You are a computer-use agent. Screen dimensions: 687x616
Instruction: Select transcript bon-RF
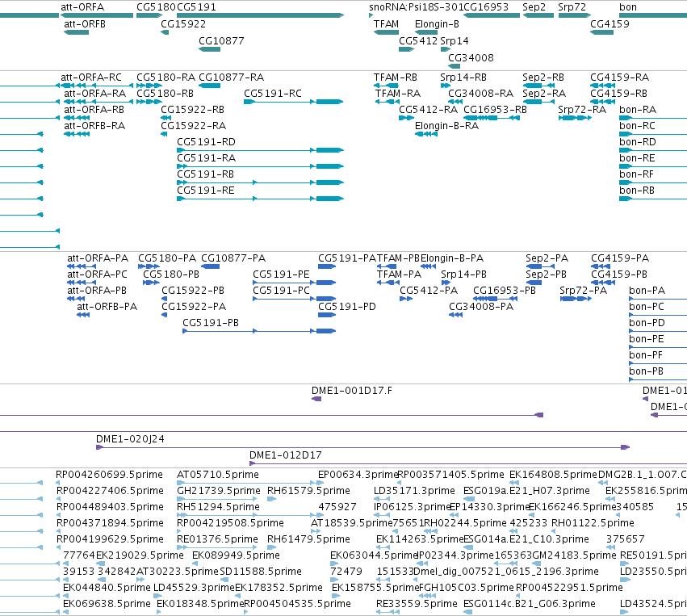click(636, 174)
